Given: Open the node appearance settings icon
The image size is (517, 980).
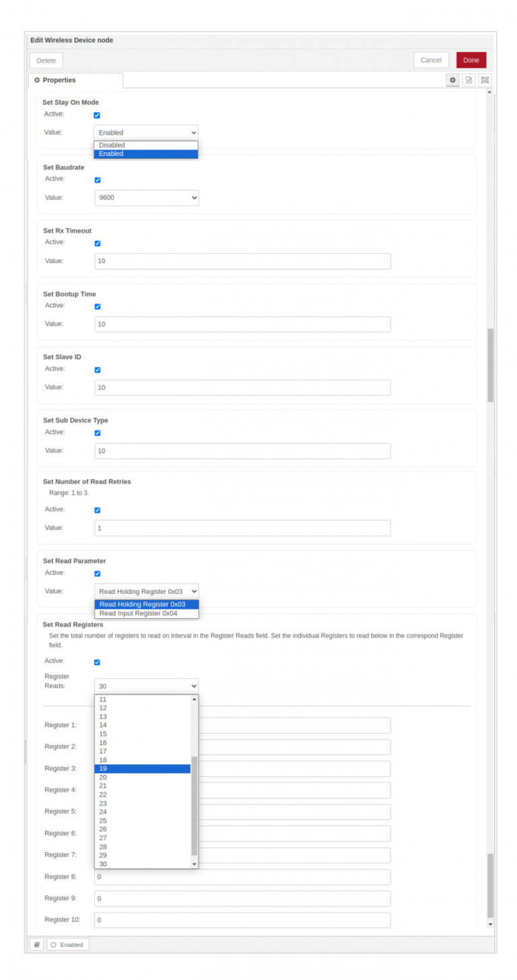Looking at the screenshot, I should pyautogui.click(x=485, y=80).
